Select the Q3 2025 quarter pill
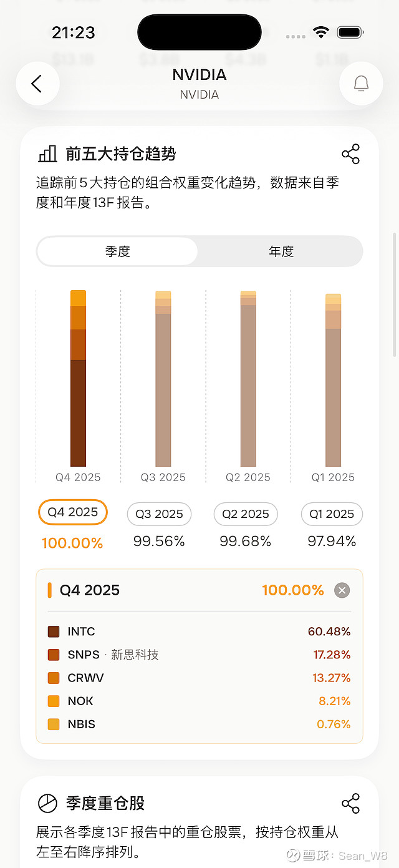 point(159,514)
